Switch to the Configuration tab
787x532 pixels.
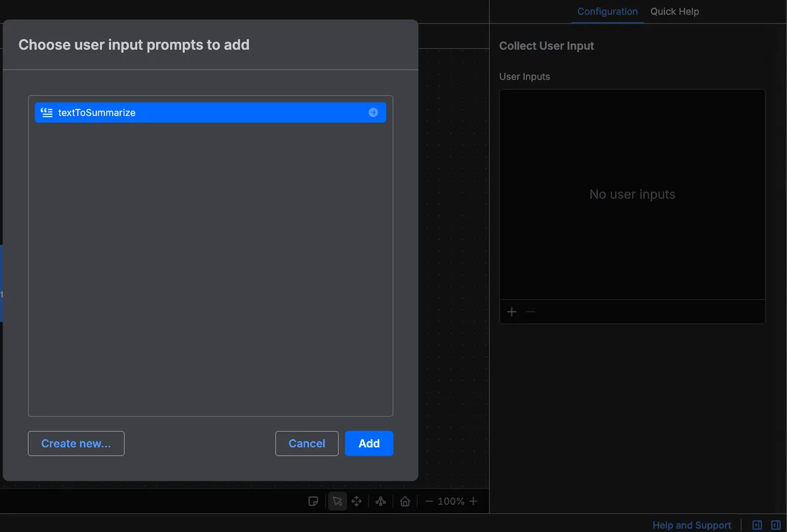click(x=607, y=11)
